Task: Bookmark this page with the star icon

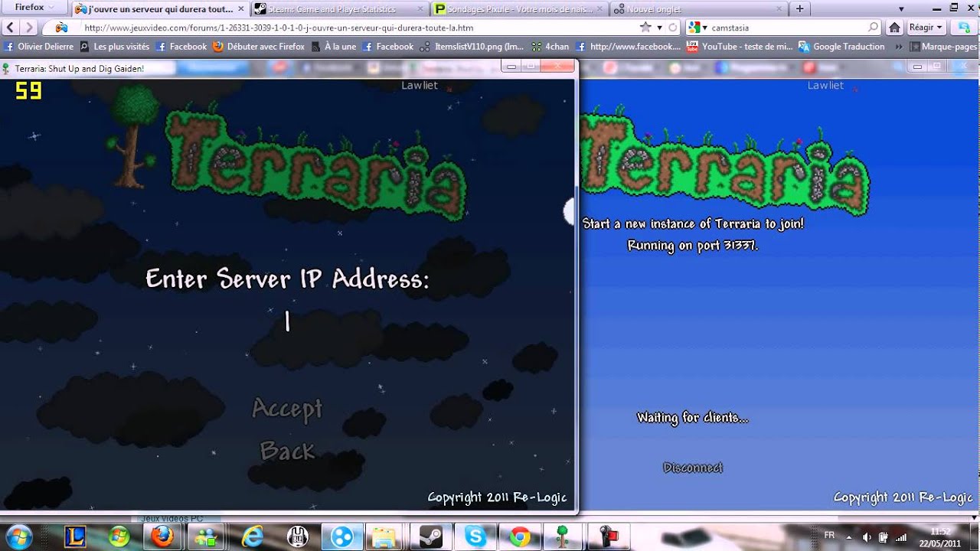Action: (x=645, y=28)
